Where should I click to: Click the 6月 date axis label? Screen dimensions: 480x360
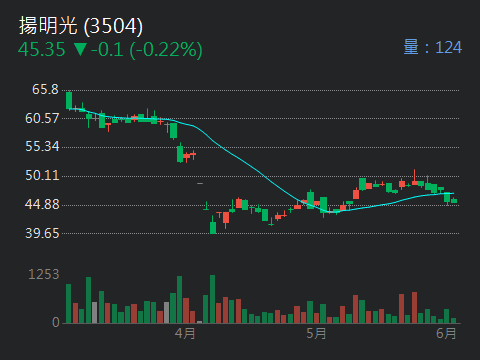coord(446,333)
